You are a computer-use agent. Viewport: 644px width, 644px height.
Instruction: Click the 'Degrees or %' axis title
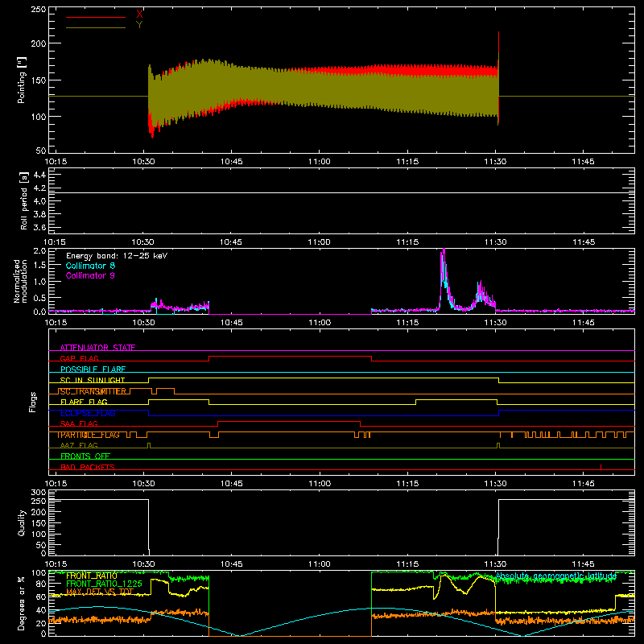(x=22, y=603)
